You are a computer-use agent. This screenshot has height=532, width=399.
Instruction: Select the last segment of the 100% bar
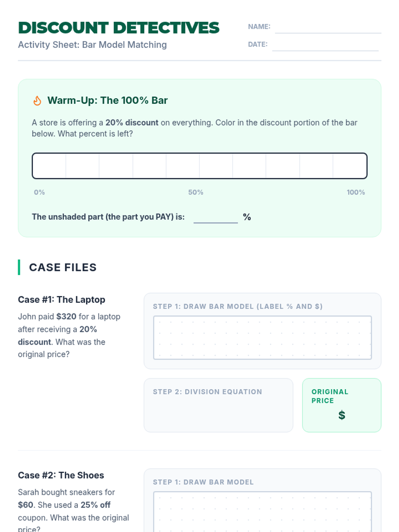point(350,166)
